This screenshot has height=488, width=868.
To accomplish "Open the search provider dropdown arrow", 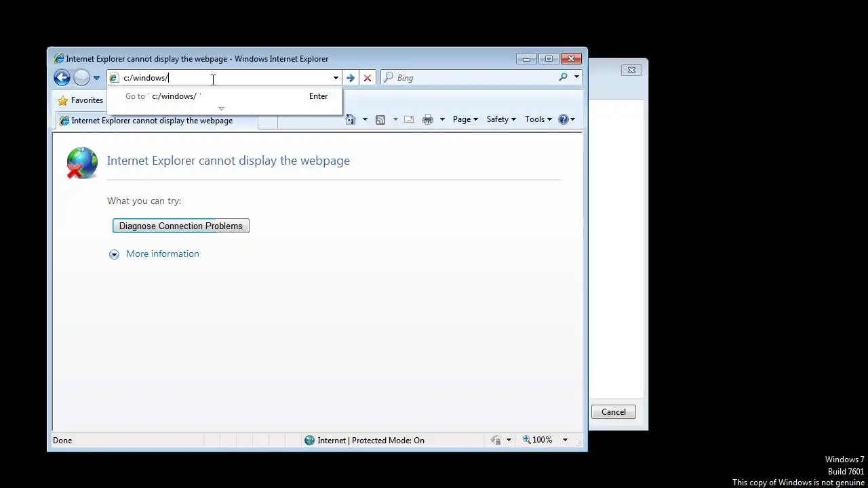I will pyautogui.click(x=576, y=77).
